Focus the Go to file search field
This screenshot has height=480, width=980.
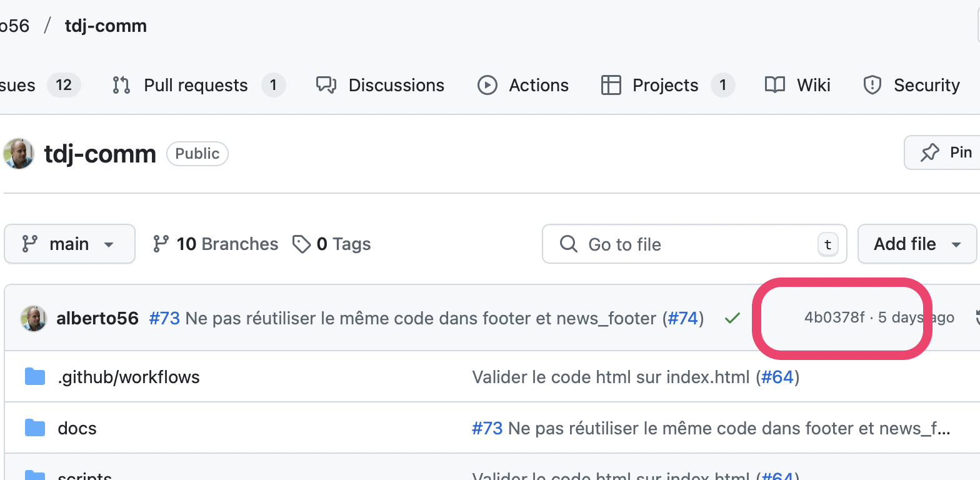pyautogui.click(x=694, y=244)
